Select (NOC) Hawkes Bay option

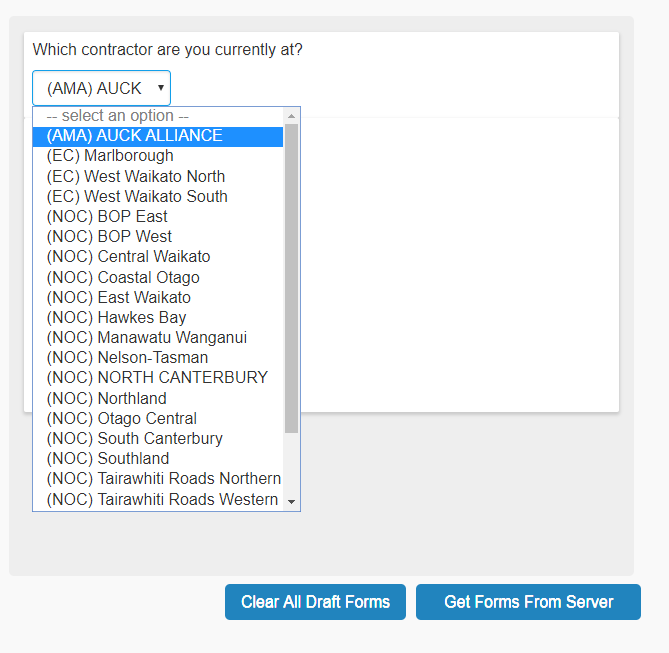click(116, 317)
